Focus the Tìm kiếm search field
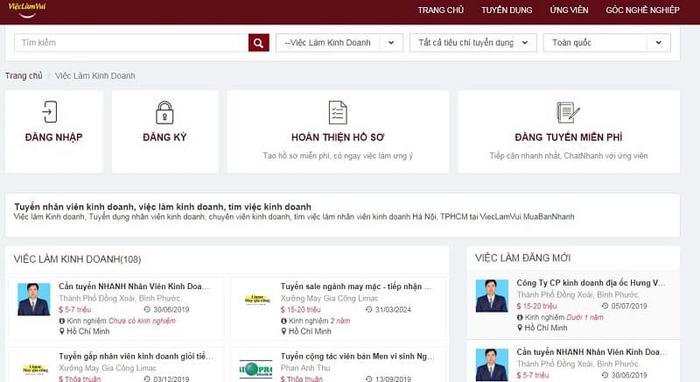This screenshot has height=382, width=700. tap(131, 43)
